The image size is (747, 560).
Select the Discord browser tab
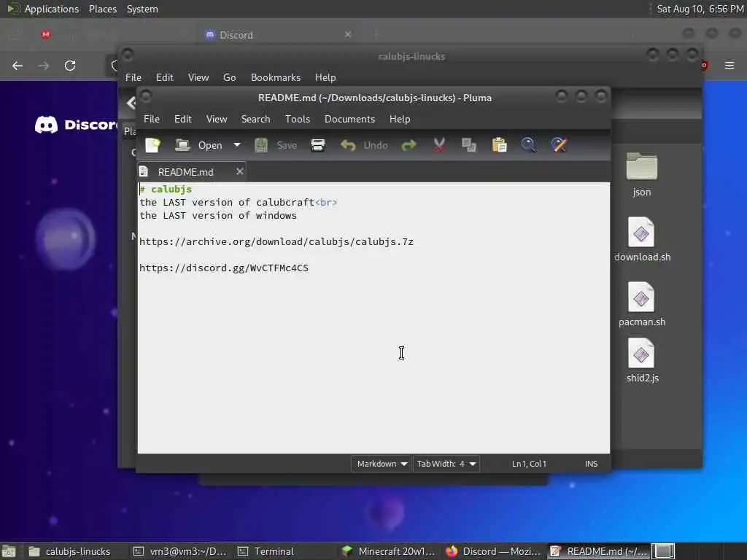(x=279, y=35)
